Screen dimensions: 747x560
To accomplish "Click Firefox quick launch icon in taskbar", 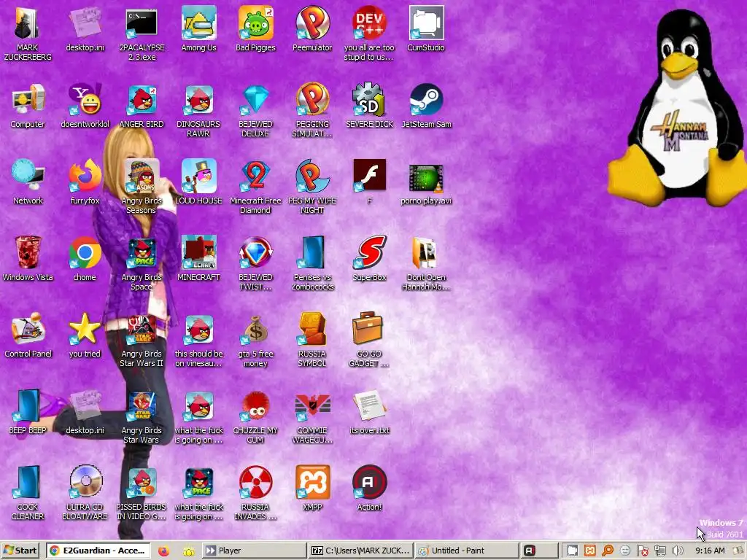I will coord(163,551).
